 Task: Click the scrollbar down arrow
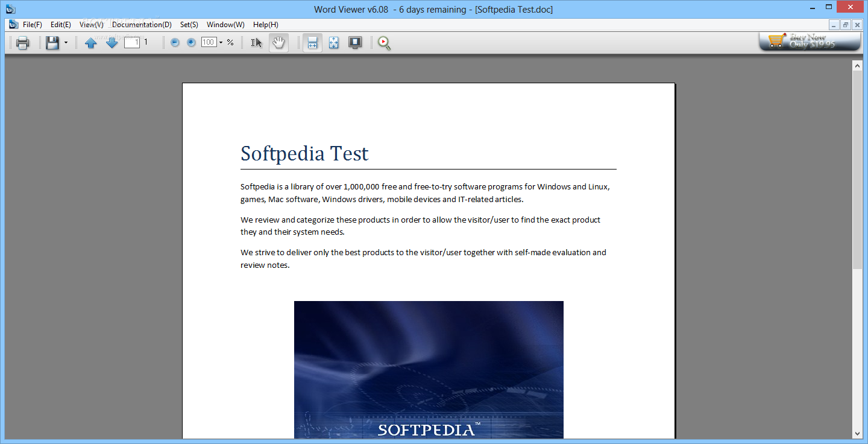(857, 433)
